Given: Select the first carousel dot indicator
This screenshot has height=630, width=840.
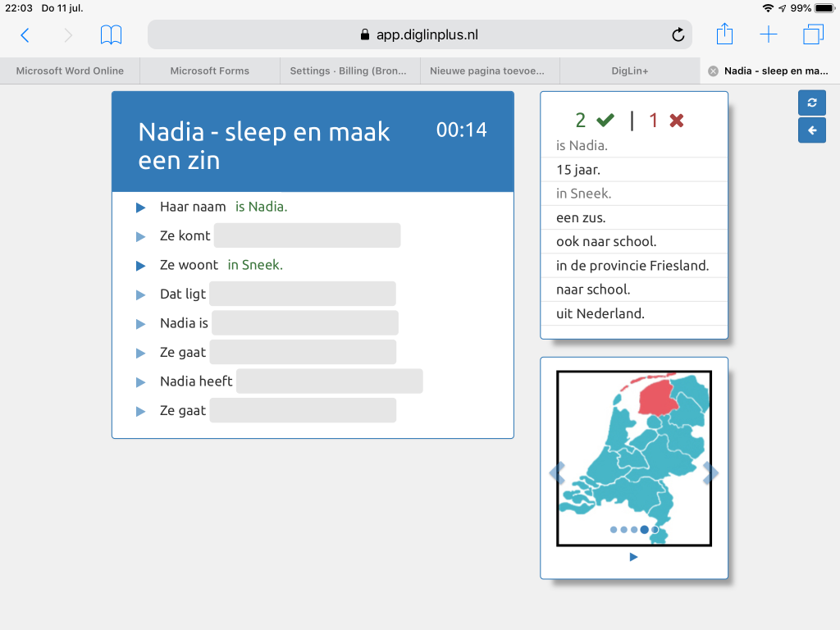Looking at the screenshot, I should click(x=614, y=530).
